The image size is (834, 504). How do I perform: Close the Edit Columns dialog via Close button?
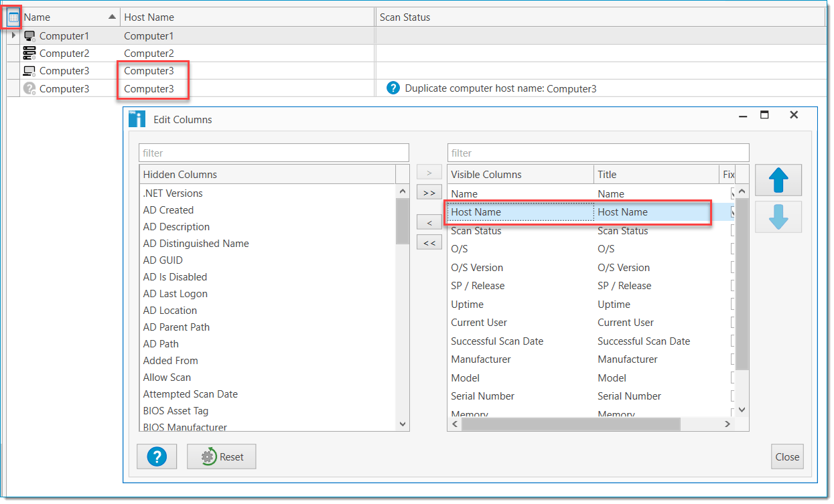[787, 456]
